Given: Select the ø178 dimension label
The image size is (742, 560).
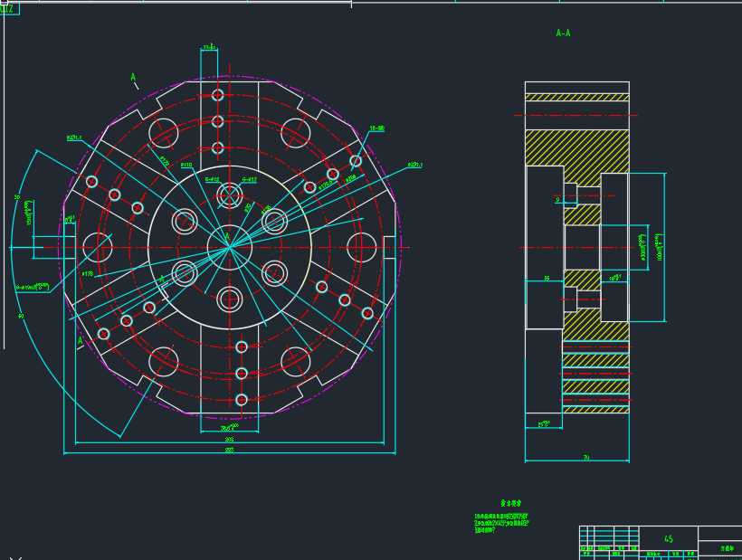Looking at the screenshot, I should [88, 274].
